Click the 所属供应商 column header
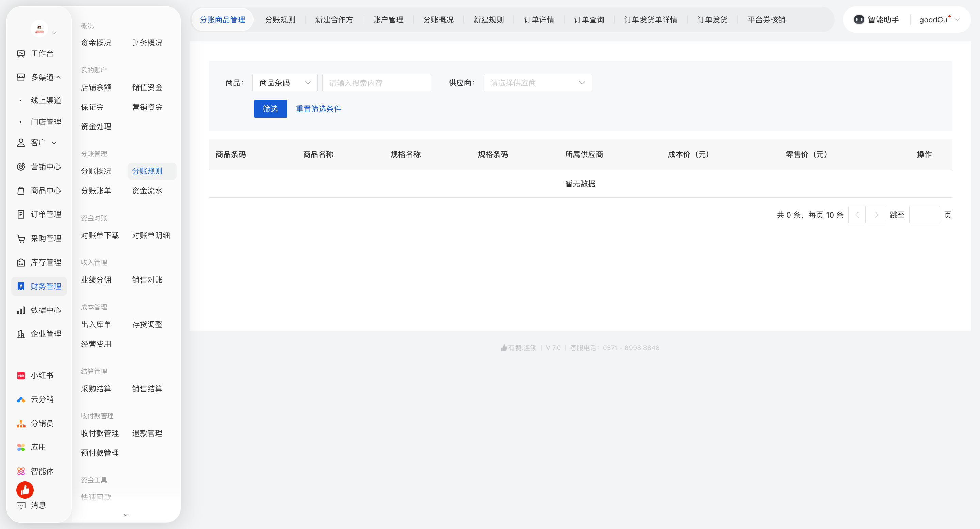The height and width of the screenshot is (529, 980). coord(584,155)
